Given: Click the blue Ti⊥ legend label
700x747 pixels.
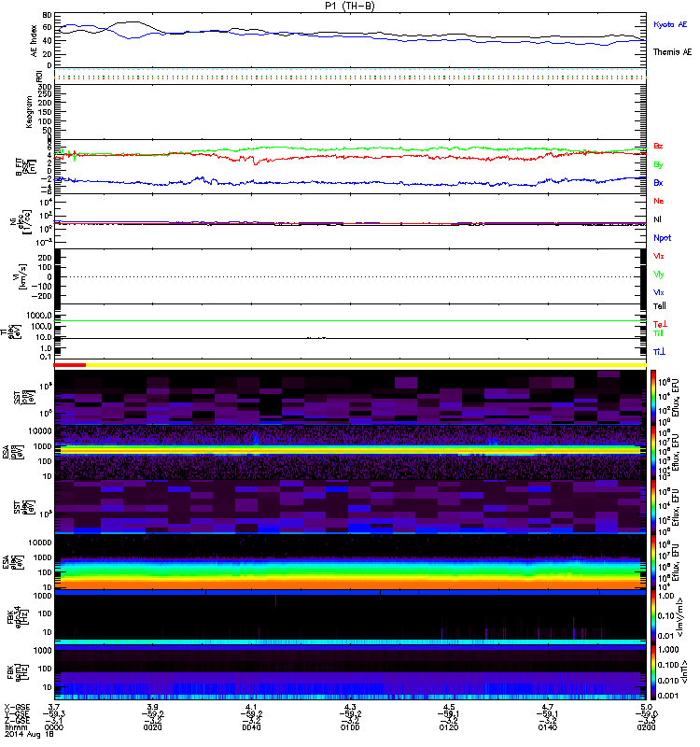Looking at the screenshot, I should click(x=659, y=352).
